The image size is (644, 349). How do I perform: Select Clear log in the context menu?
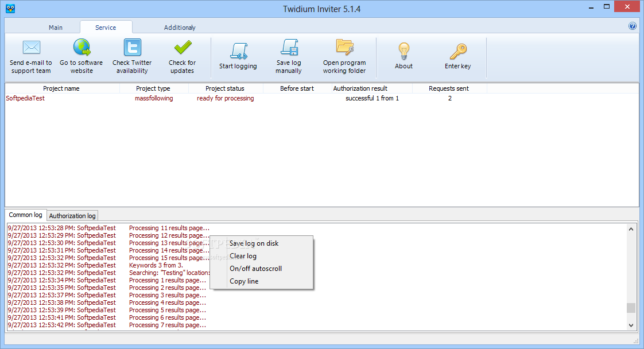[x=262, y=256]
